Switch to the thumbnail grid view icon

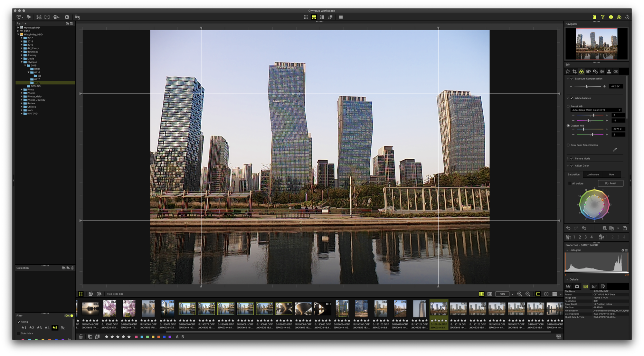tap(306, 17)
